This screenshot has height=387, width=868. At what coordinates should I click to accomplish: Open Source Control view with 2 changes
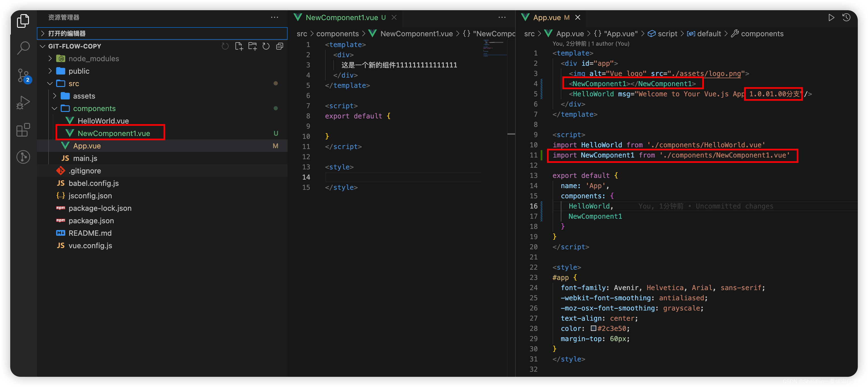click(x=24, y=76)
